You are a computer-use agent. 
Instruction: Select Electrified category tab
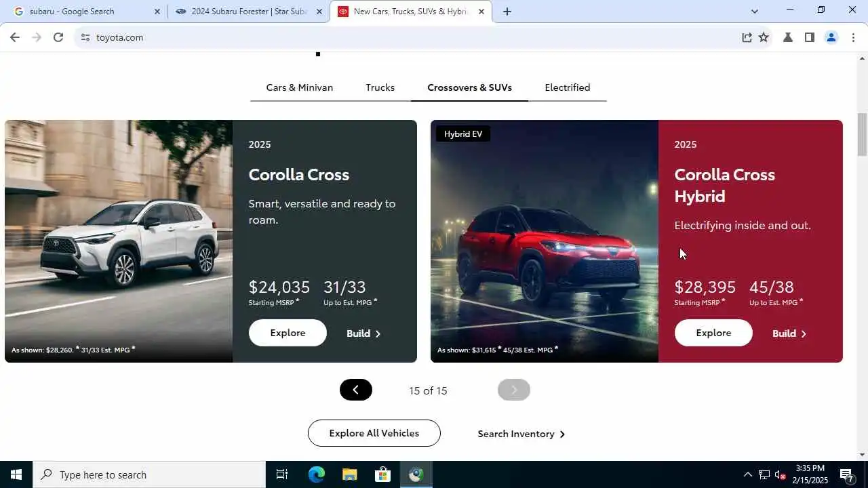[x=567, y=87]
